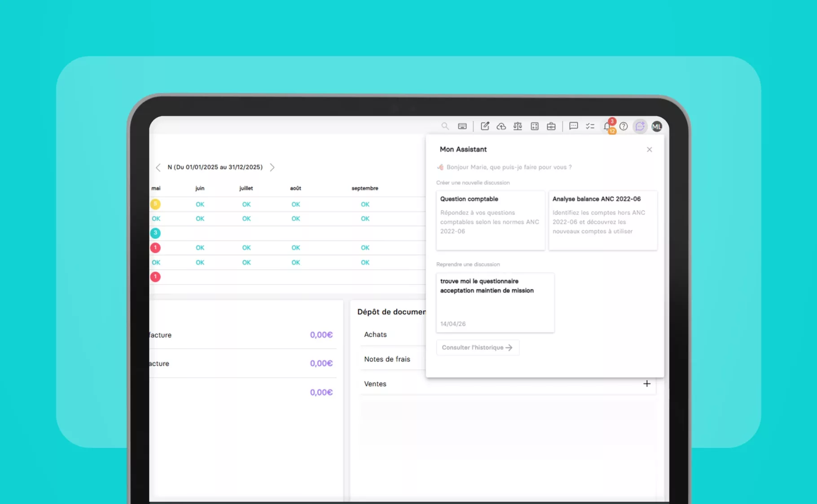This screenshot has width=817, height=504.
Task: Open the cloud upload icon
Action: click(501, 126)
